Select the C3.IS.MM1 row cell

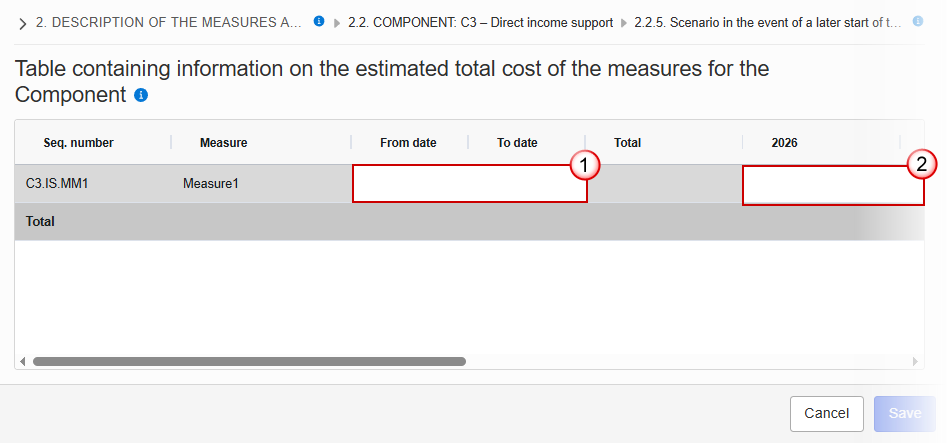(x=57, y=184)
